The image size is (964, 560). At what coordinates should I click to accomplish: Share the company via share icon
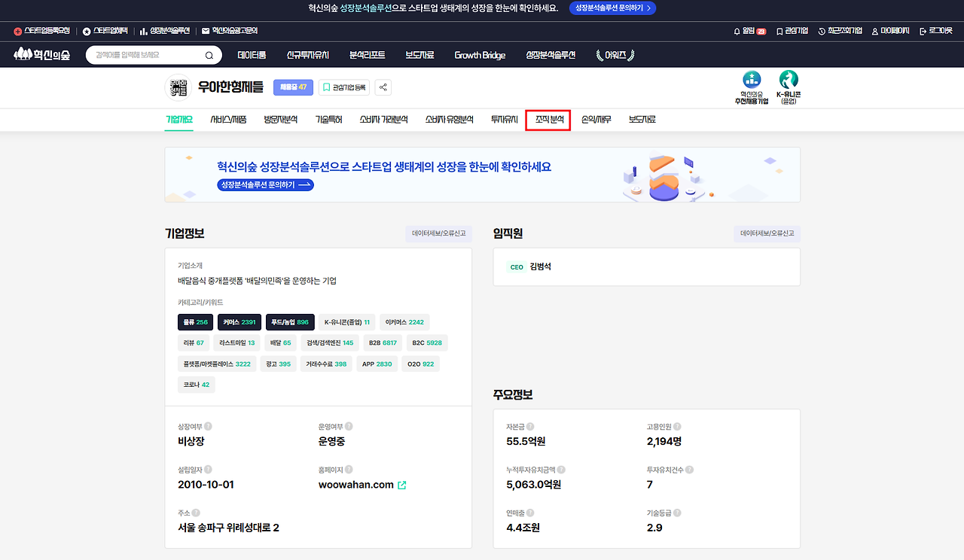tap(383, 87)
